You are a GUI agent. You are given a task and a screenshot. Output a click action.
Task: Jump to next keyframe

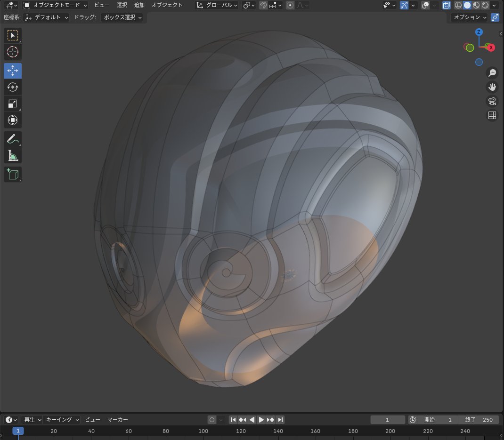(271, 419)
